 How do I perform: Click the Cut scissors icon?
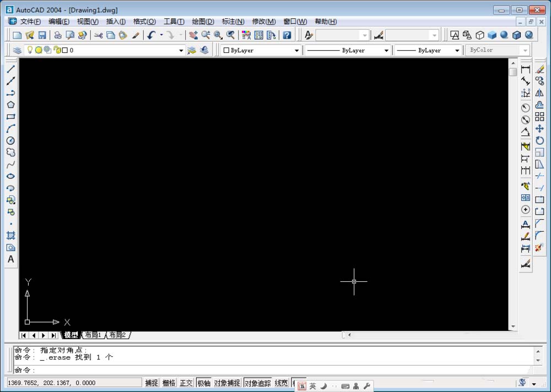click(x=99, y=35)
